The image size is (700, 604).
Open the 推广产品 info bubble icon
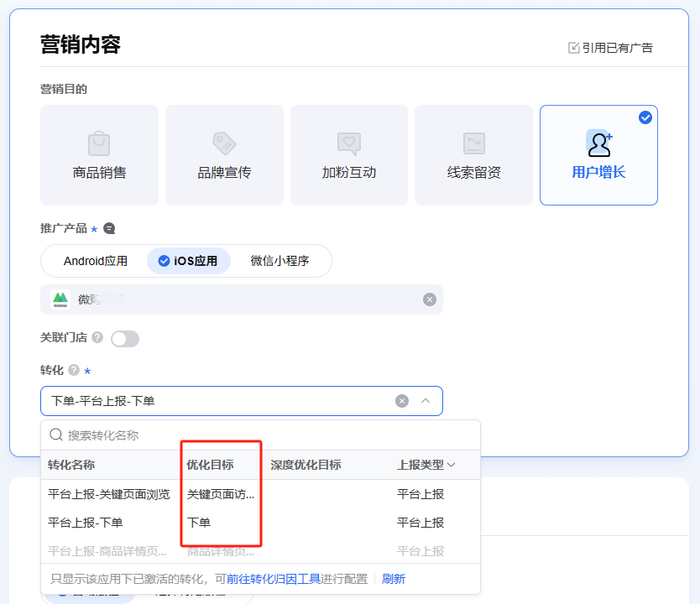click(x=109, y=228)
